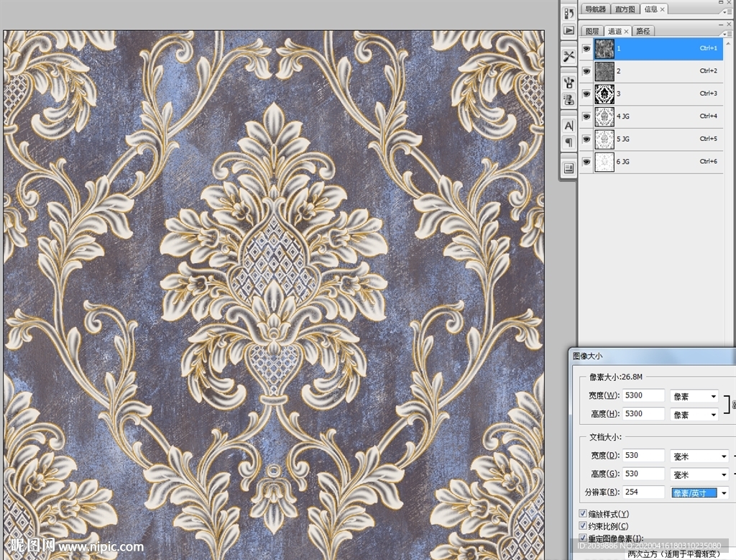Screen dimensions: 736x560
Task: Open the document width 毫米 unit dropdown
Action: 699,456
